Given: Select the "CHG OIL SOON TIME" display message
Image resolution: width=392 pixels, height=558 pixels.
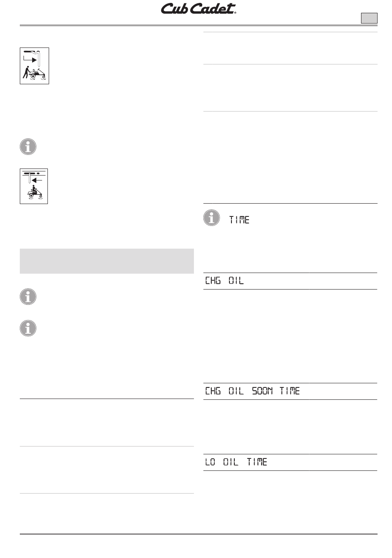Looking at the screenshot, I should tap(253, 391).
